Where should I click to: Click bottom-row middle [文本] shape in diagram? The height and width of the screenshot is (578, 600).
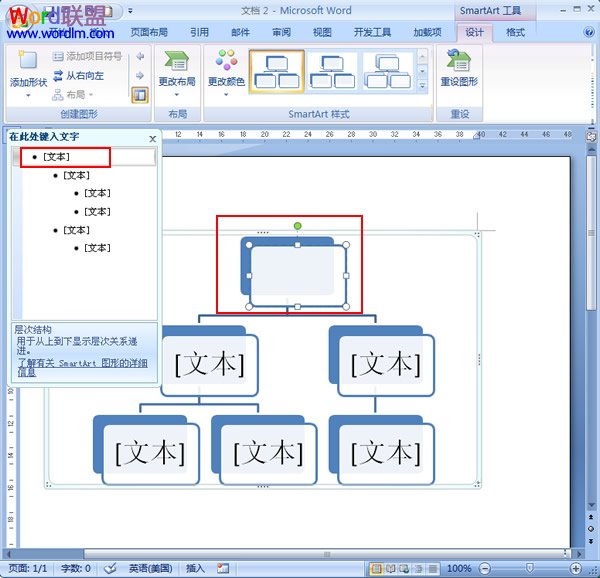(x=268, y=454)
